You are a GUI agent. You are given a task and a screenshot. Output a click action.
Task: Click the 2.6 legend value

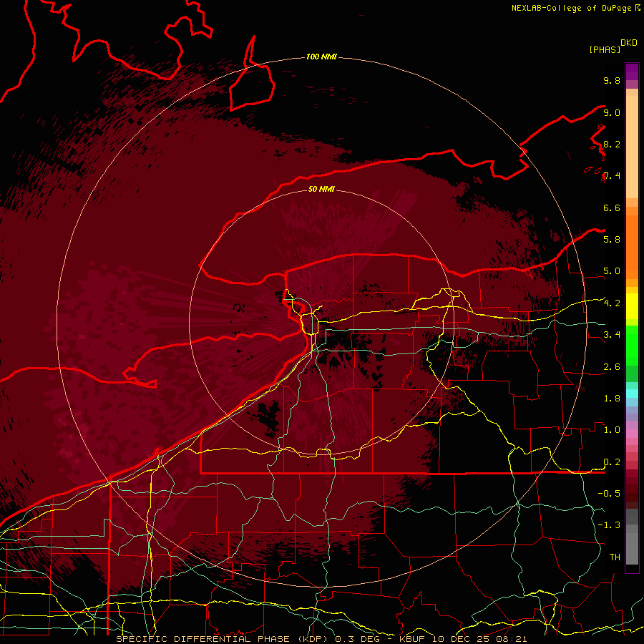612,367
